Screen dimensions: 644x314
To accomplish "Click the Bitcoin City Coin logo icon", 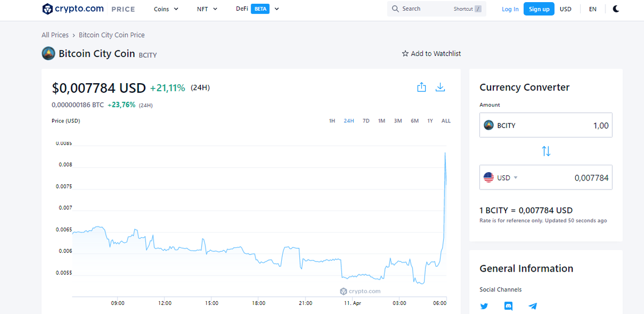I will (x=48, y=54).
